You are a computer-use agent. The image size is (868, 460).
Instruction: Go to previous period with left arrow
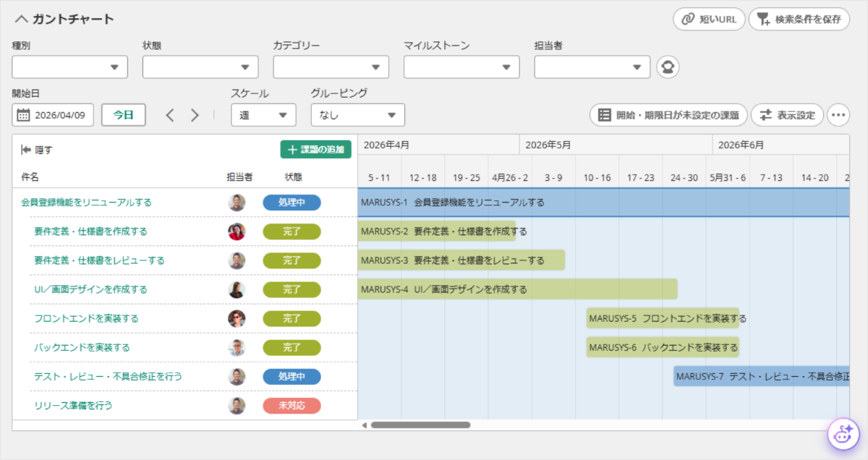pos(170,115)
